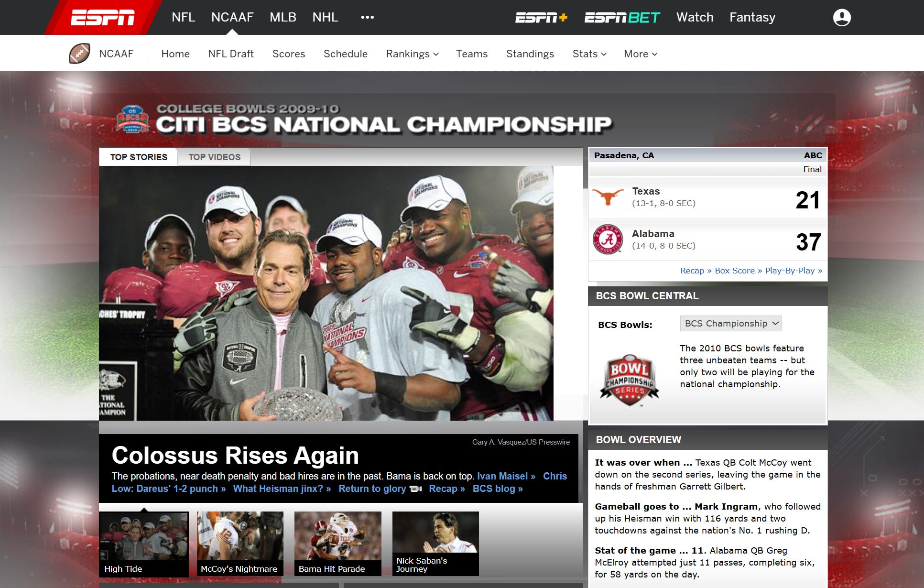This screenshot has width=924, height=588.
Task: Select the Scores menu item
Action: (288, 54)
